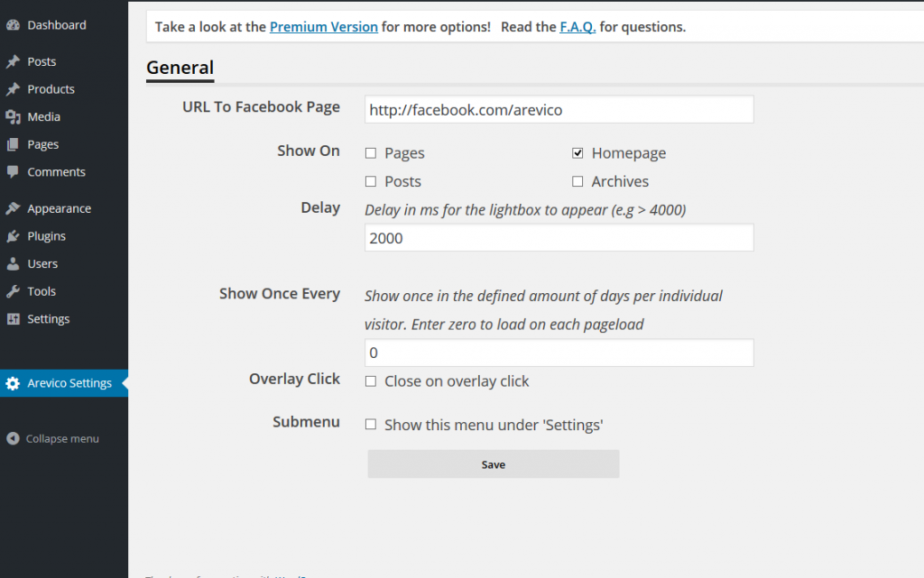Save the settings with the Save button
The height and width of the screenshot is (578, 924).
coord(494,464)
